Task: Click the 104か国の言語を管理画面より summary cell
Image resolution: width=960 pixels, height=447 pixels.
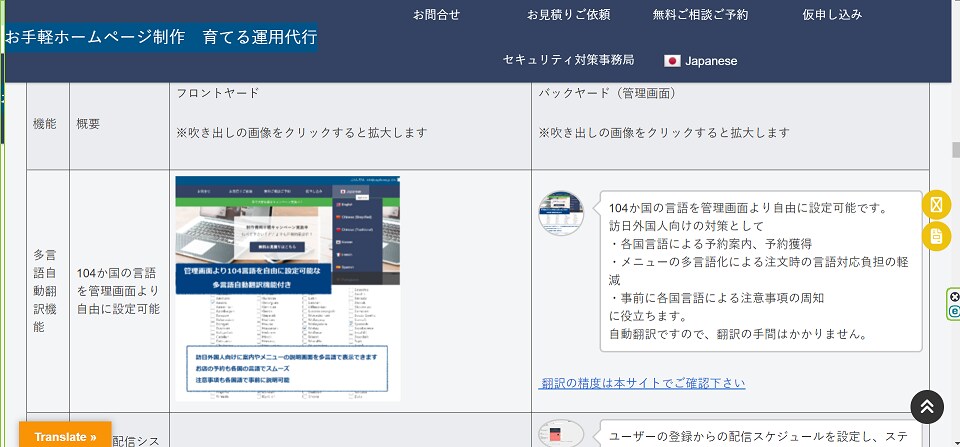Action: tap(119, 291)
